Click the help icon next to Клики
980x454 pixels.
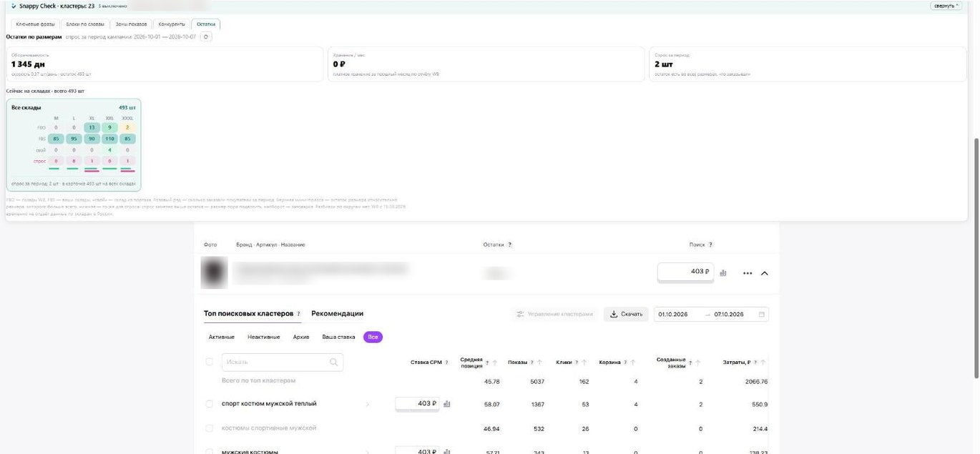click(576, 362)
